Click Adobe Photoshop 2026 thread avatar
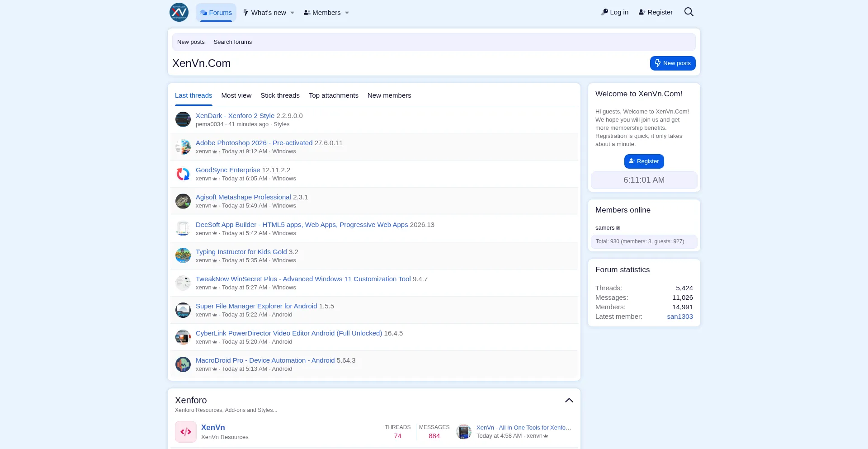This screenshot has height=449, width=868. pyautogui.click(x=183, y=147)
